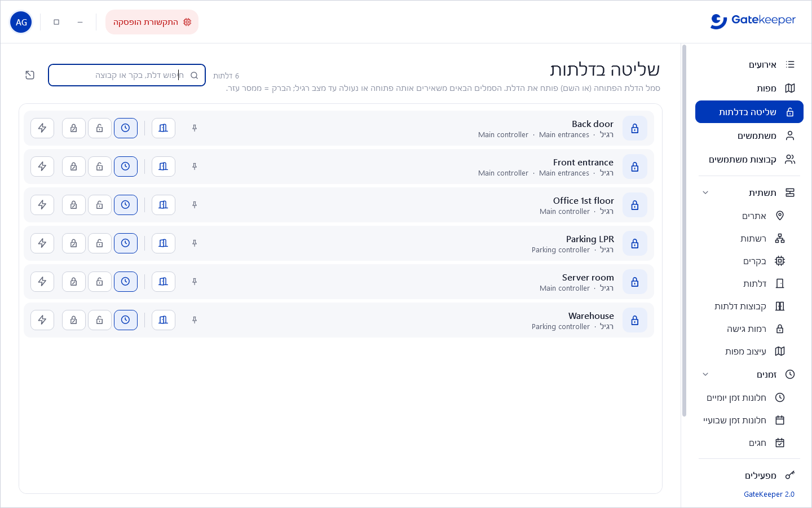
Task: Set Back door to normal clock mode
Action: tap(126, 128)
